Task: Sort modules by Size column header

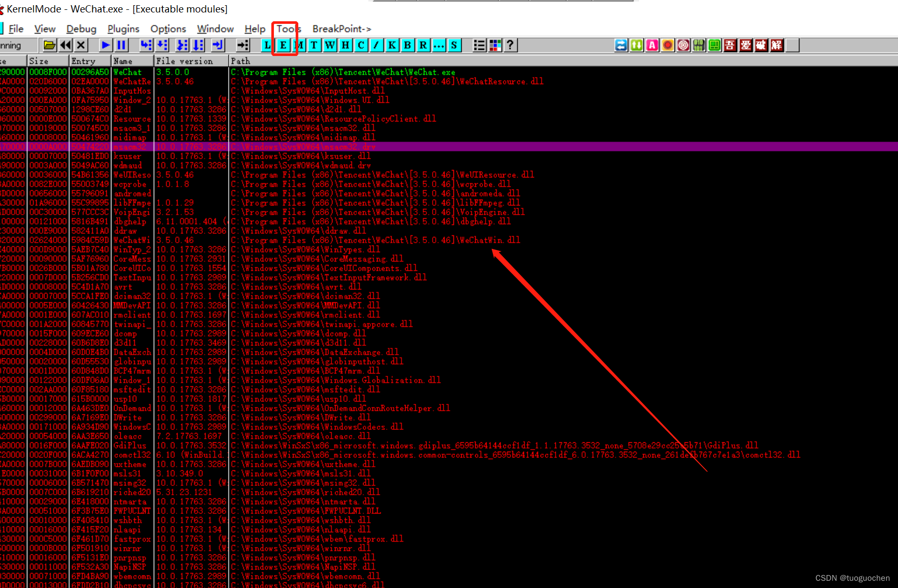Action: click(48, 61)
